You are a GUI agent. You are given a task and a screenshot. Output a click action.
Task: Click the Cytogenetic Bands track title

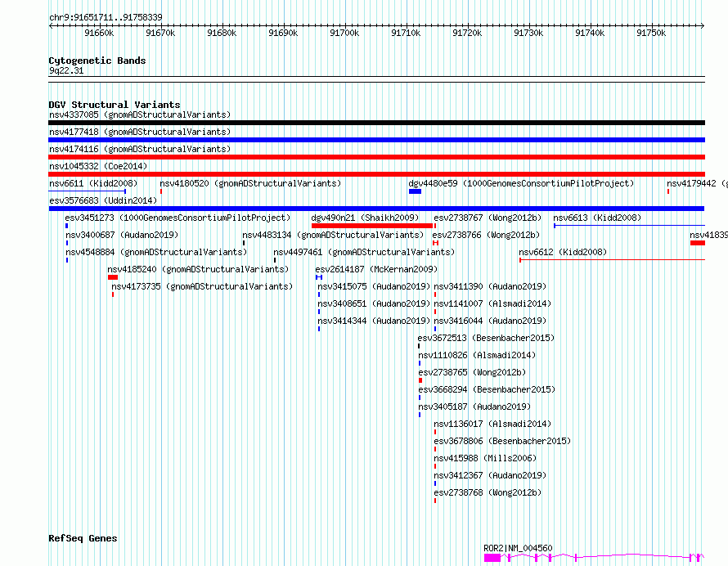click(97, 61)
